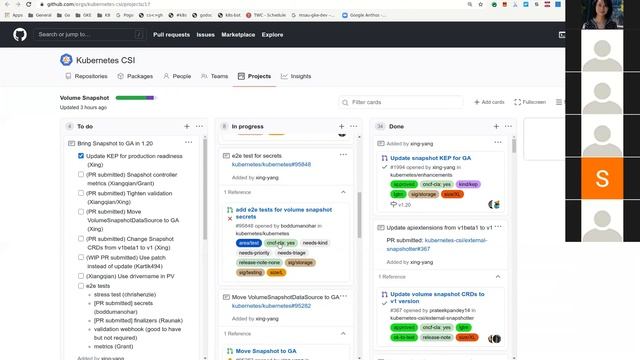Viewport: 640px width, 360px height.
Task: Add a card to the In progress column
Action: click(x=341, y=127)
